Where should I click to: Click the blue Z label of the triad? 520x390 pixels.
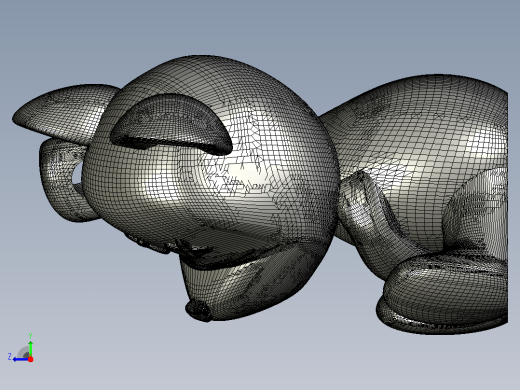(x=10, y=357)
